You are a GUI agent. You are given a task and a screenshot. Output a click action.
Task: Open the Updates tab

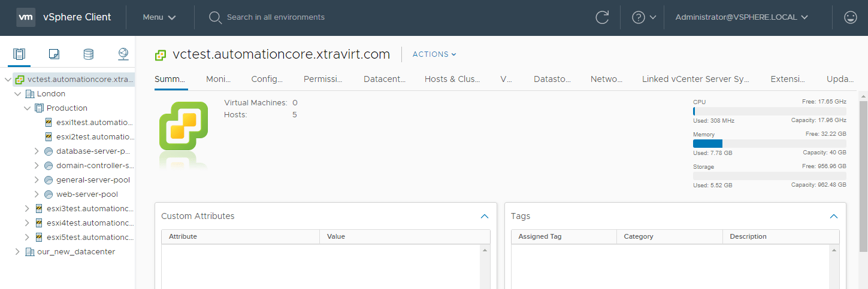pyautogui.click(x=840, y=79)
